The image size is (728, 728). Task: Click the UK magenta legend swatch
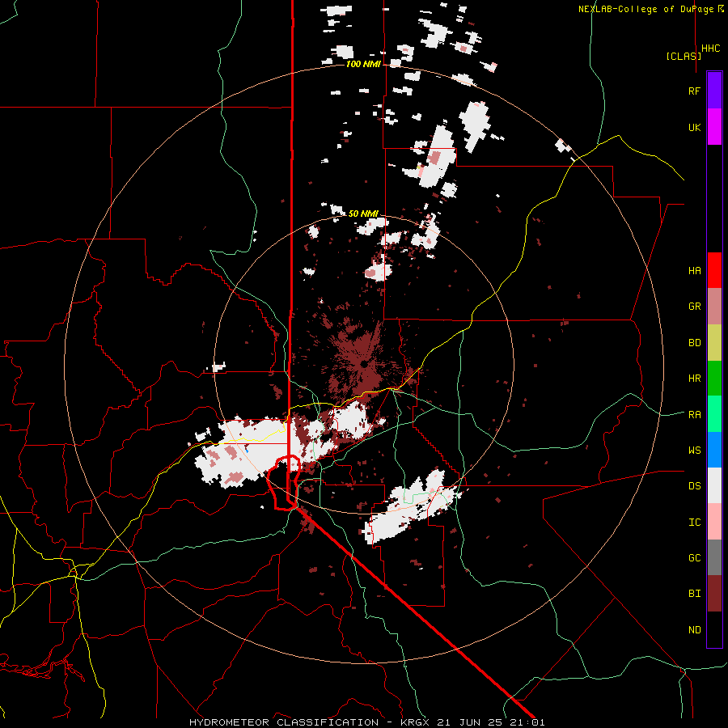714,127
